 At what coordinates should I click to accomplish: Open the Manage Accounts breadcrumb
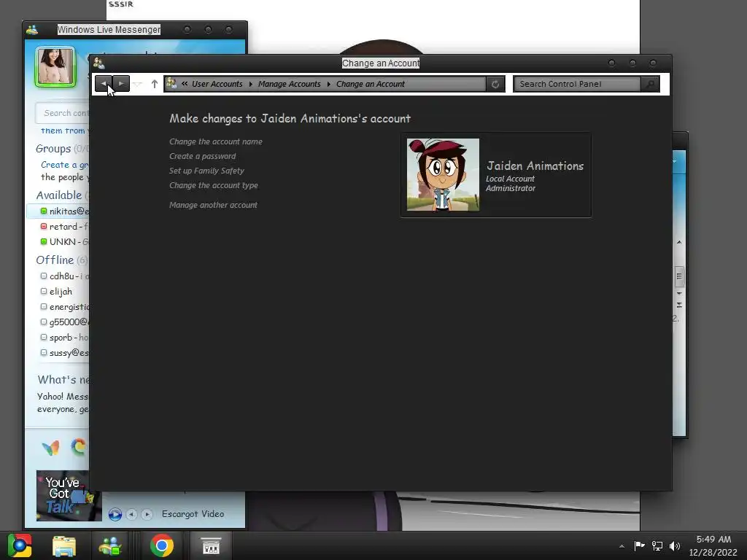[x=289, y=84]
